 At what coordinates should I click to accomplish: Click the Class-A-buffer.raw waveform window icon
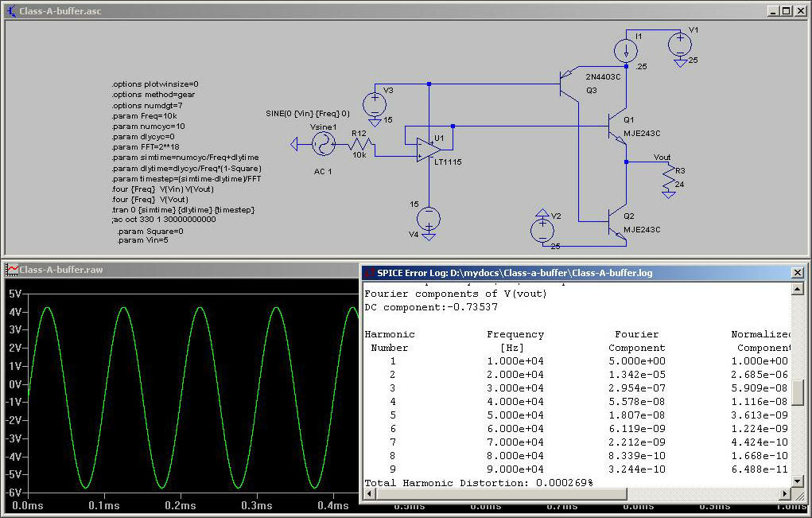point(12,270)
